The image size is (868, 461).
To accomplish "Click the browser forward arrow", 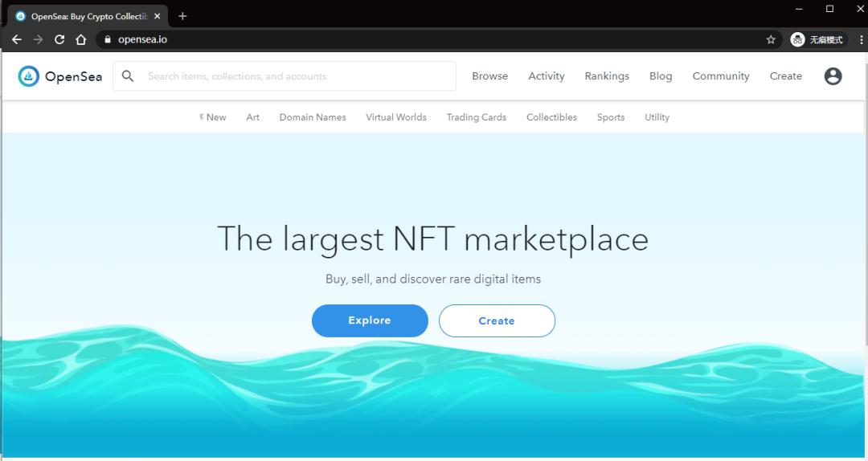I will pyautogui.click(x=38, y=39).
